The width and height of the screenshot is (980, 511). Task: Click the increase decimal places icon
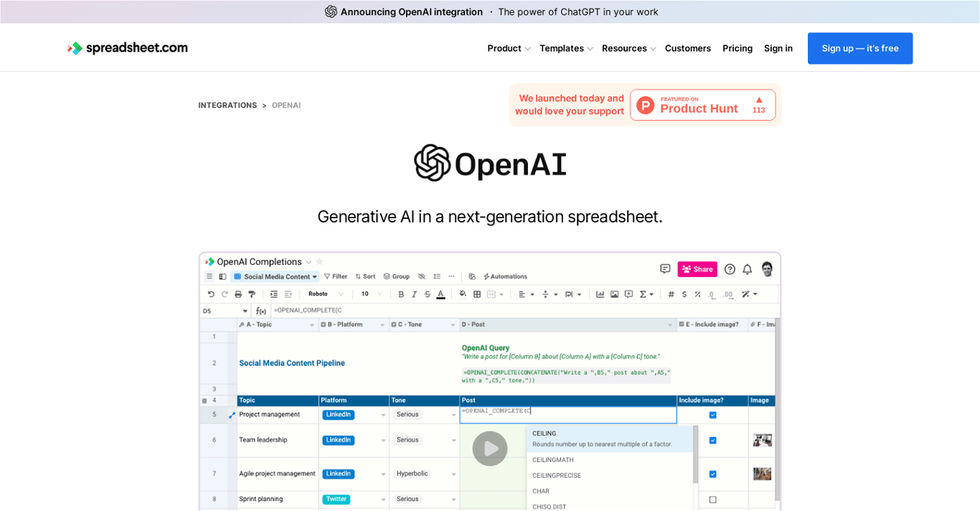(728, 295)
